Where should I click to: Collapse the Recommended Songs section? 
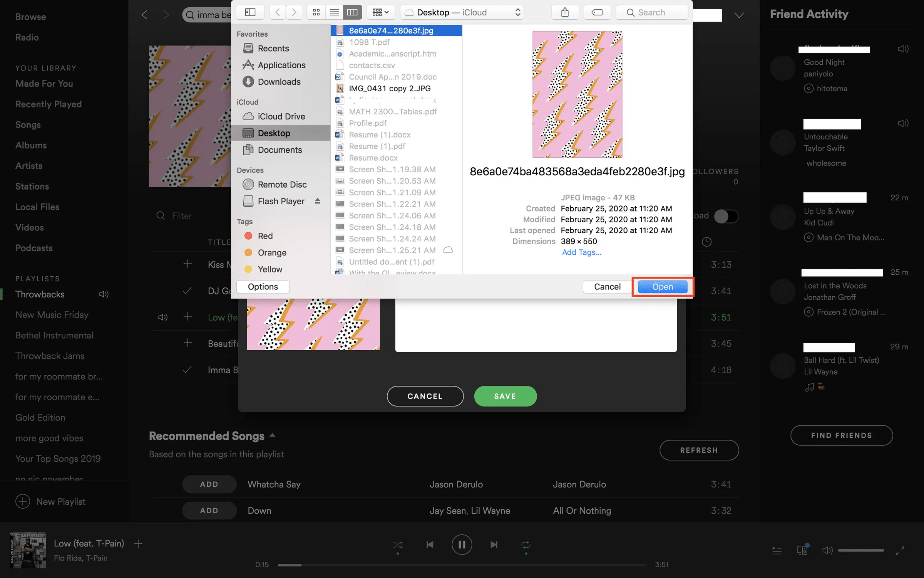coord(273,435)
